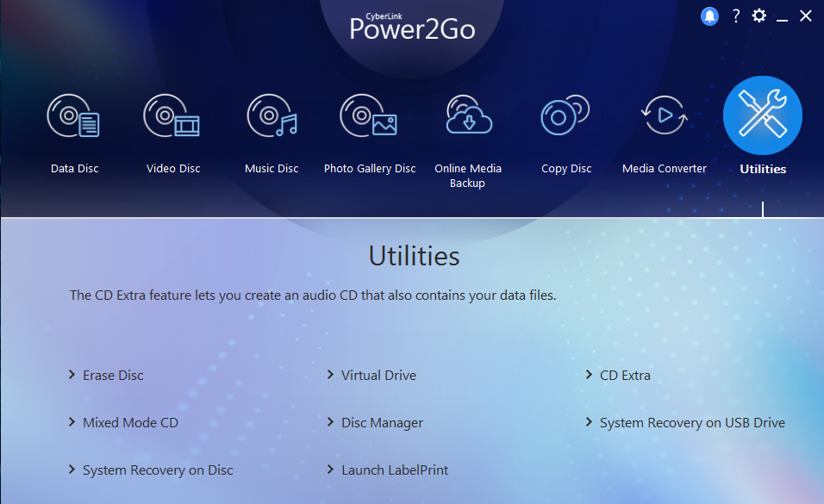824x504 pixels.
Task: Open the Mixed Mode CD option
Action: point(130,422)
